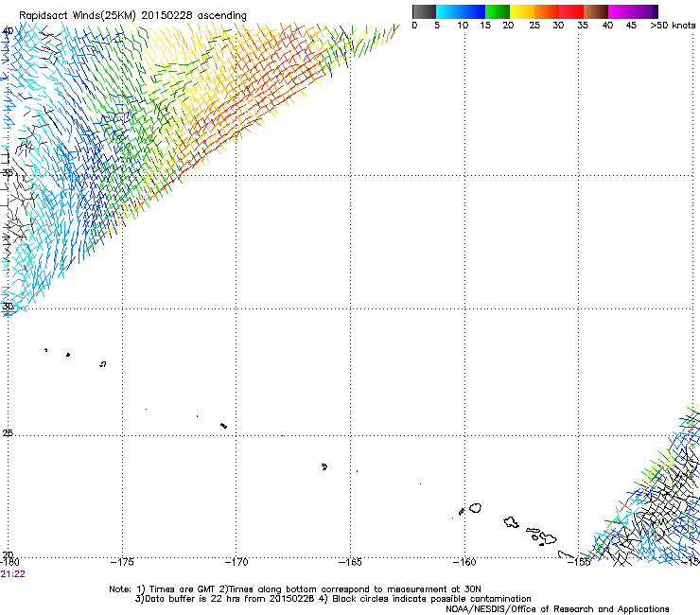Click the NOAA/NESDIS Office of Research credit
This screenshot has width=700, height=615.
pos(557,609)
